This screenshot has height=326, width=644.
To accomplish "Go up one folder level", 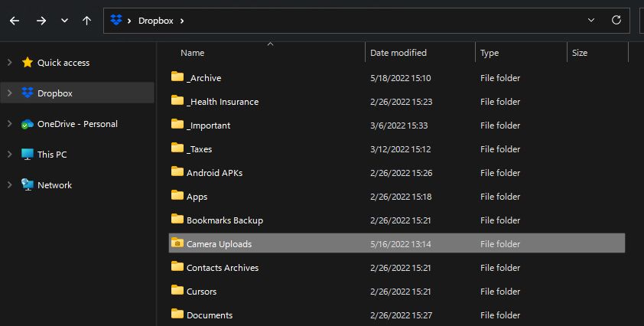I will pos(86,21).
